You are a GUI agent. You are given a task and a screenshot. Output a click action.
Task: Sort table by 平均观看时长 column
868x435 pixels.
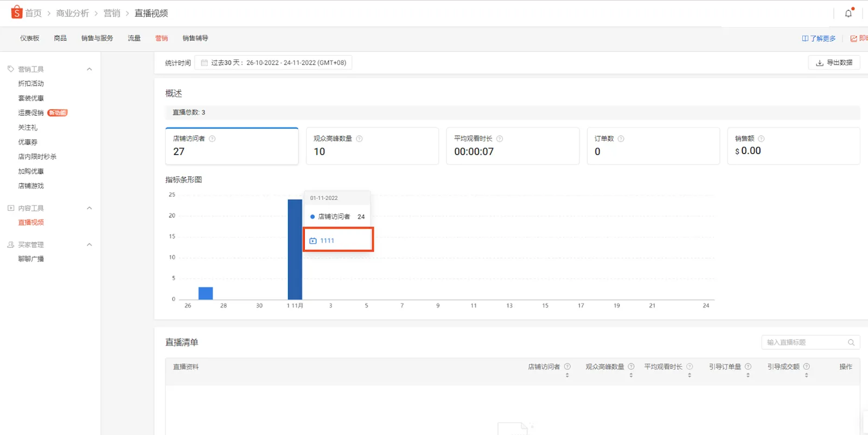[690, 375]
